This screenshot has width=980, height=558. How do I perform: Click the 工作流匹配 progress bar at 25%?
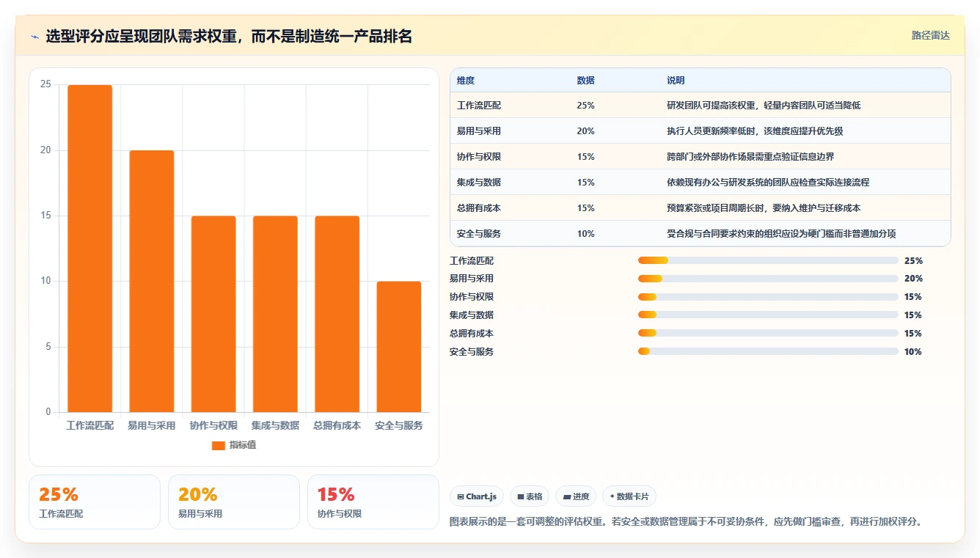click(x=768, y=260)
